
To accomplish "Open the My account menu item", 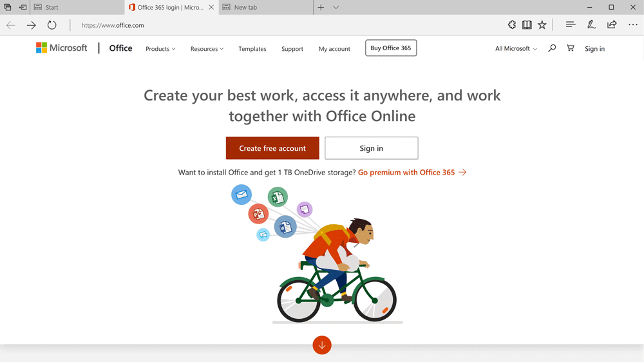I will tap(334, 48).
